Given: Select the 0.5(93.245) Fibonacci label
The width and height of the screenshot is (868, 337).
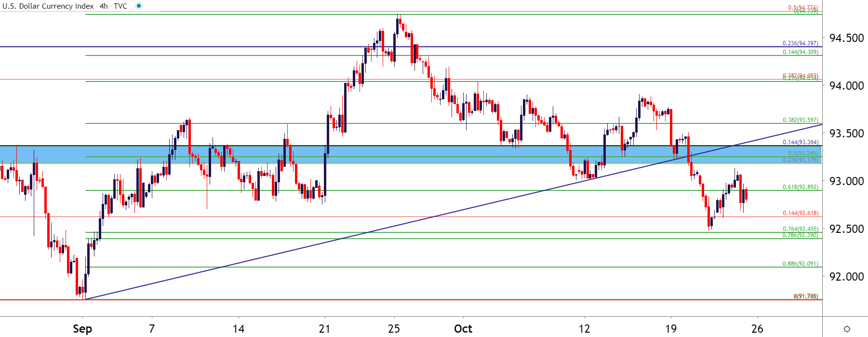Looking at the screenshot, I should (803, 153).
